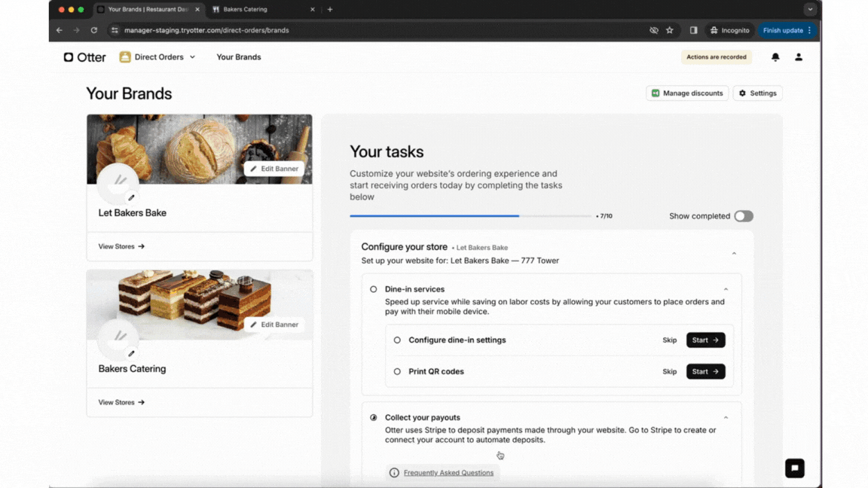The image size is (868, 488).
Task: Click the Otter logo in header
Action: tap(84, 57)
